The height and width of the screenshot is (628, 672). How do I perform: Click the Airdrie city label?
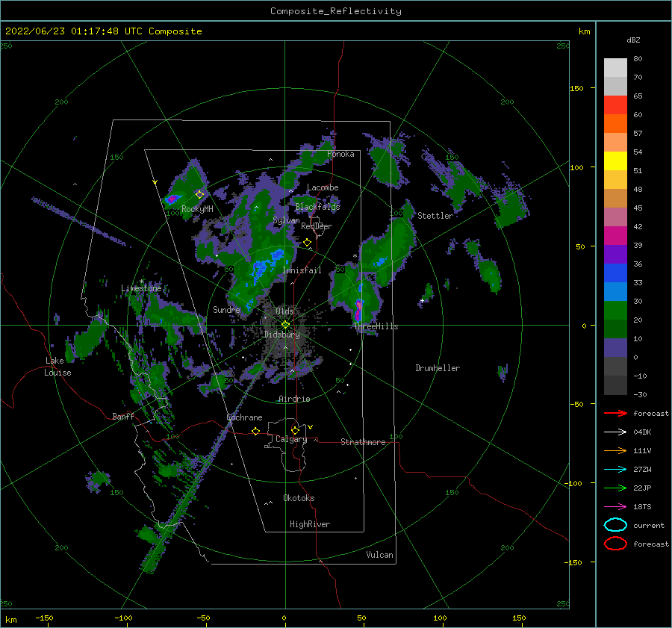pos(294,399)
